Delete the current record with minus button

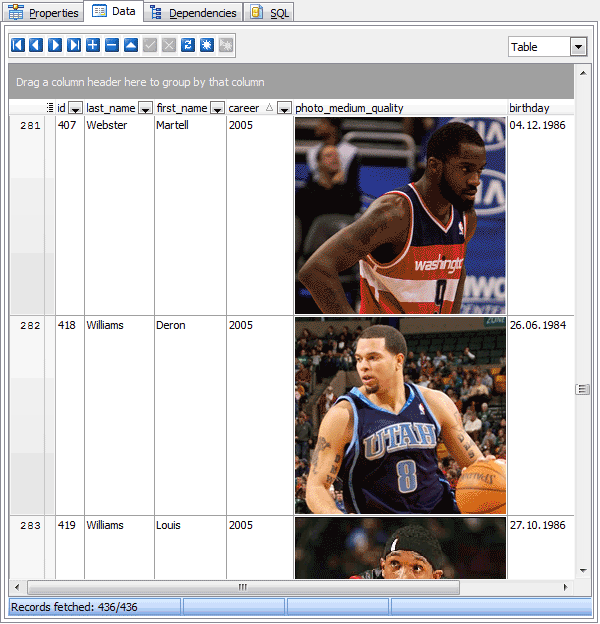[112, 46]
